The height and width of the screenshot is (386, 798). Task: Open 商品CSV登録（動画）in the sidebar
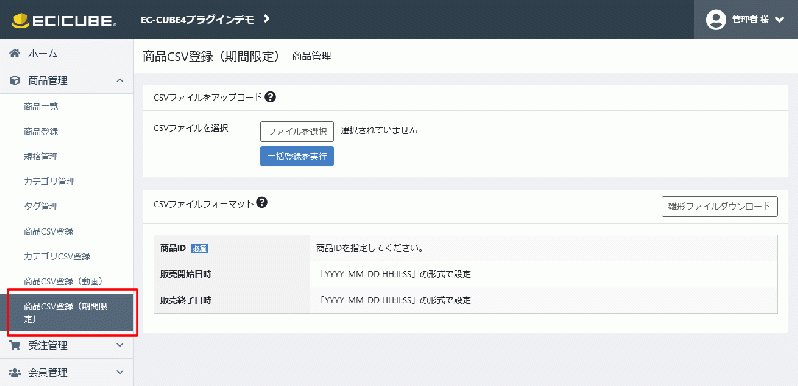64,281
